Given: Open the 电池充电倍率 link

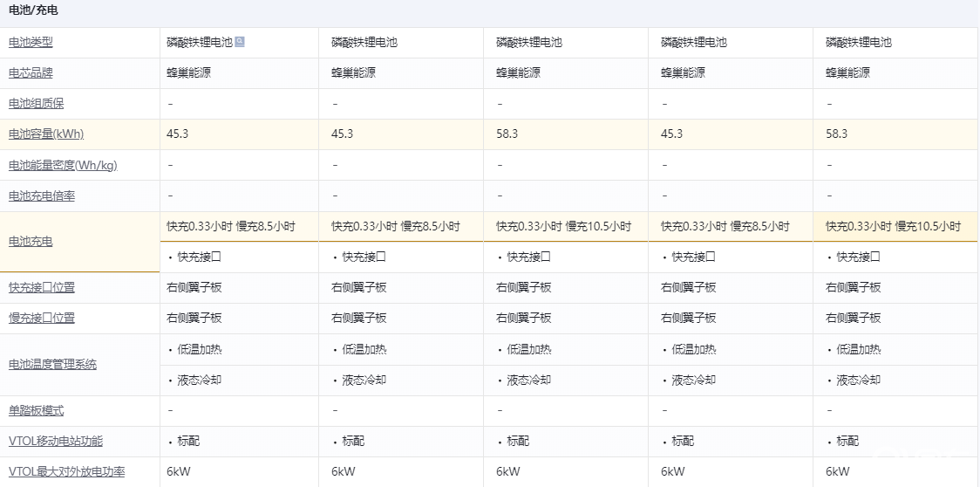Looking at the screenshot, I should [42, 196].
